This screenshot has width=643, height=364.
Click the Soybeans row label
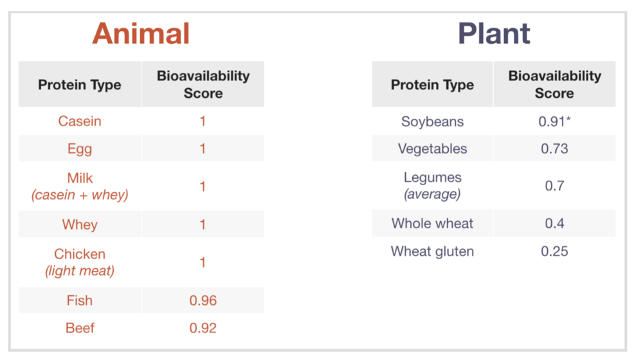tap(432, 122)
